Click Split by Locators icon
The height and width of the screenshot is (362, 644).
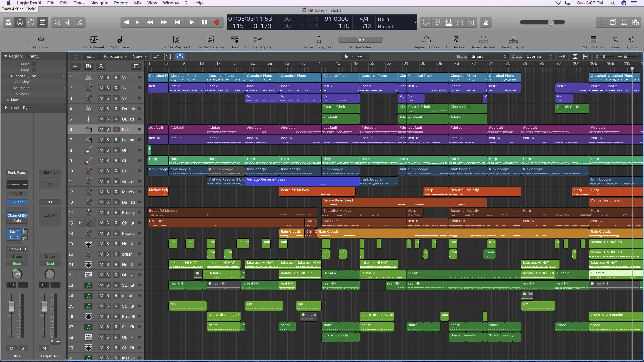click(x=210, y=39)
